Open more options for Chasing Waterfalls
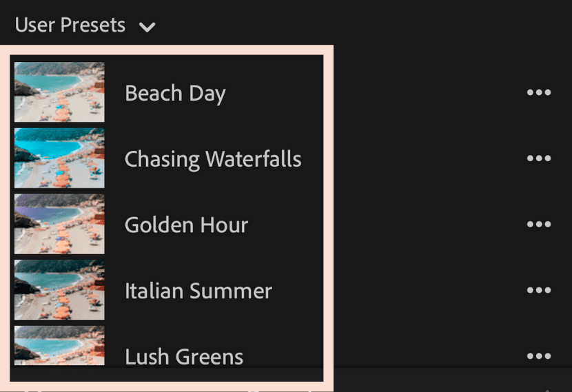572x392 pixels. pyautogui.click(x=538, y=158)
